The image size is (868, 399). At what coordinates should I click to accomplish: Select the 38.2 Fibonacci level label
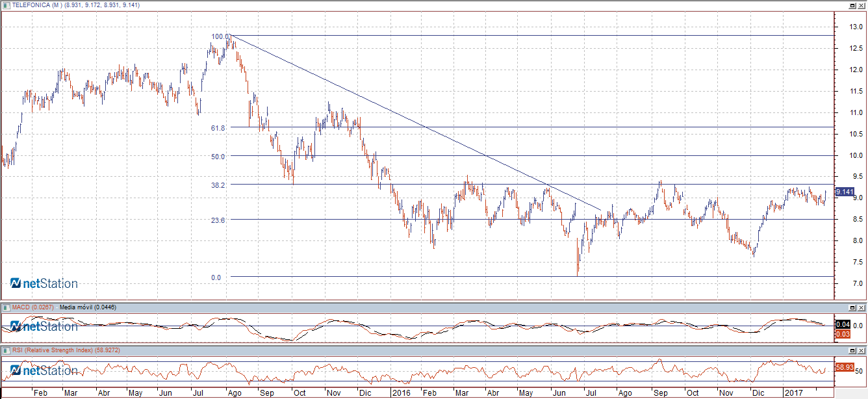coord(218,185)
